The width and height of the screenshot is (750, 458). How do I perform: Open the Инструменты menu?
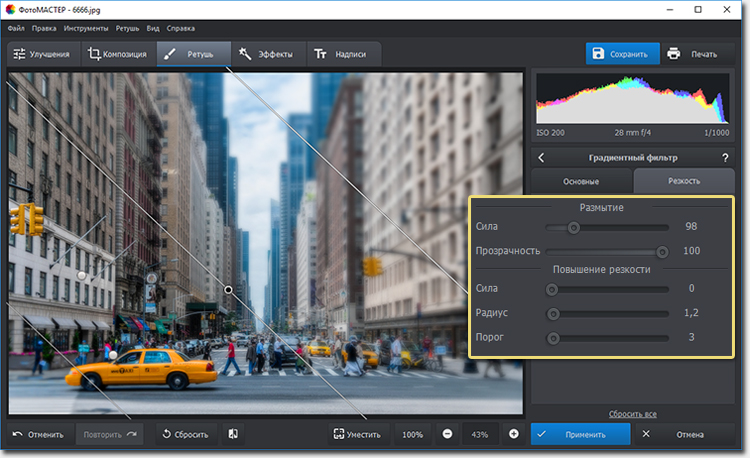(x=84, y=29)
